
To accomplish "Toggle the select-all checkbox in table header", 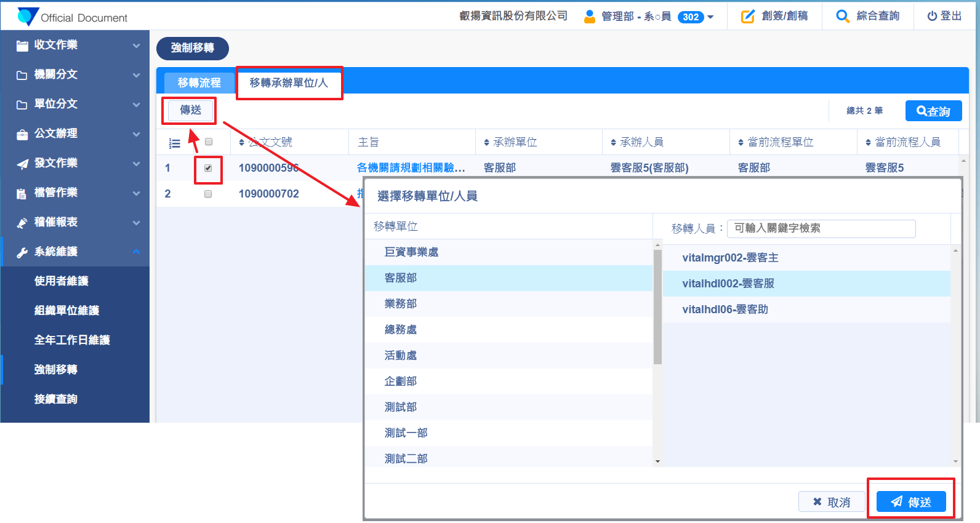I will 209,142.
